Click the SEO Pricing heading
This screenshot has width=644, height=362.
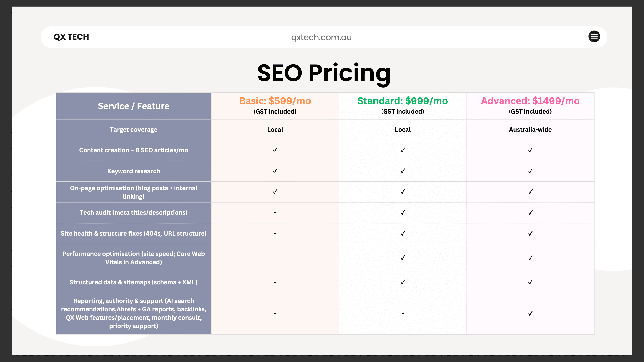click(x=324, y=73)
